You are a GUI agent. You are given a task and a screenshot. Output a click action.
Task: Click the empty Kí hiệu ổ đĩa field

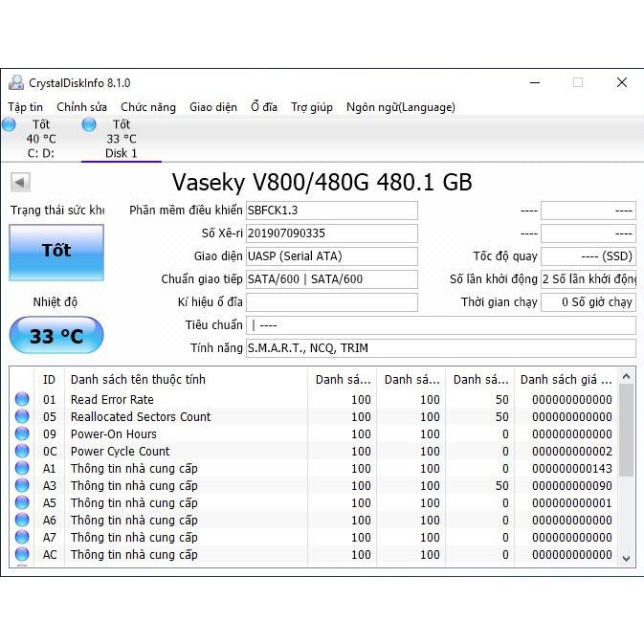332,302
